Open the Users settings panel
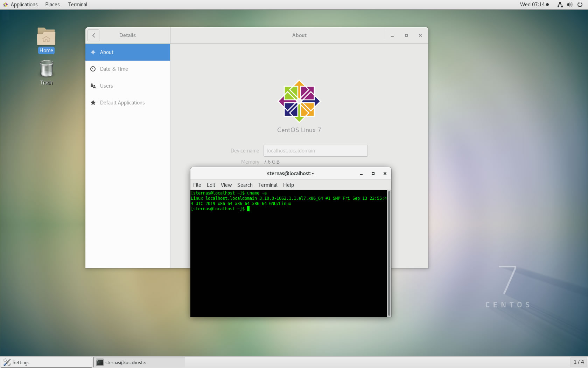 coord(128,86)
